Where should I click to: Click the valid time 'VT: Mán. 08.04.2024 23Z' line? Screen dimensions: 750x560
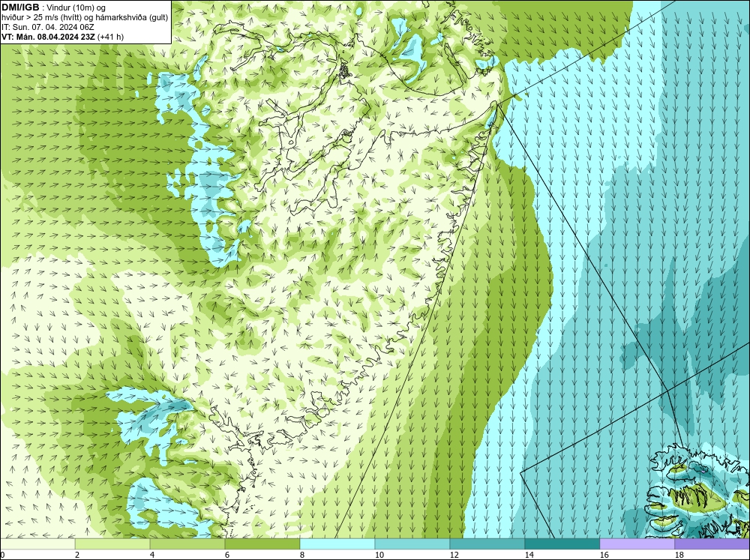(63, 37)
